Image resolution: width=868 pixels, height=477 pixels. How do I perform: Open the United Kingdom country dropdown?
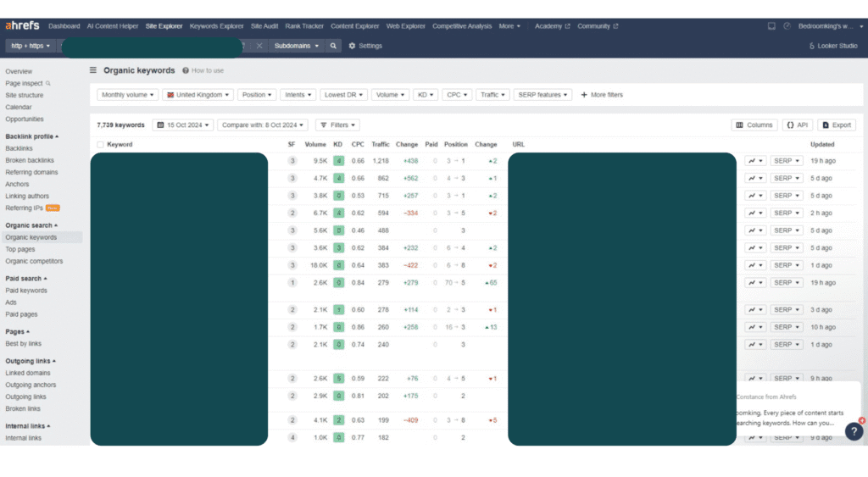click(198, 95)
